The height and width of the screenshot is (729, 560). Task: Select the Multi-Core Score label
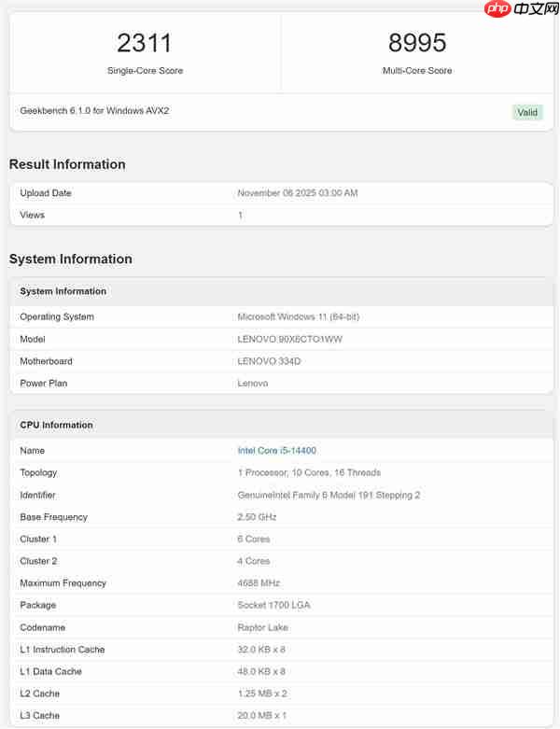(417, 71)
